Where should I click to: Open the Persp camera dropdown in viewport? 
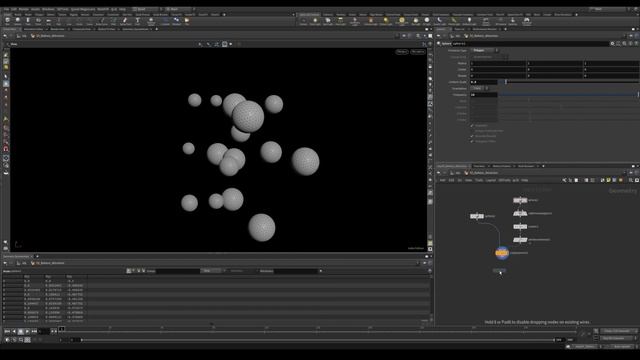tap(402, 52)
